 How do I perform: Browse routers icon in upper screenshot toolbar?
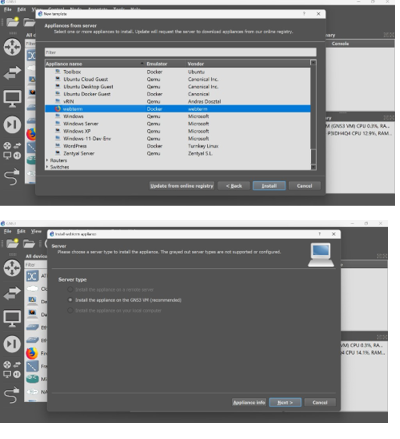point(12,47)
